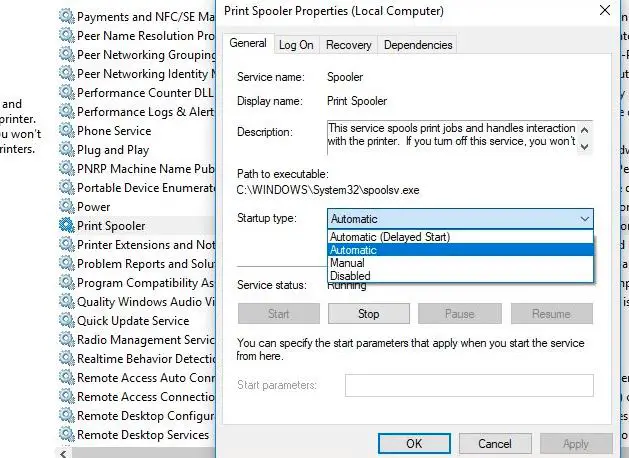Click the Power service gear icon
This screenshot has width=629, height=458.
click(66, 207)
